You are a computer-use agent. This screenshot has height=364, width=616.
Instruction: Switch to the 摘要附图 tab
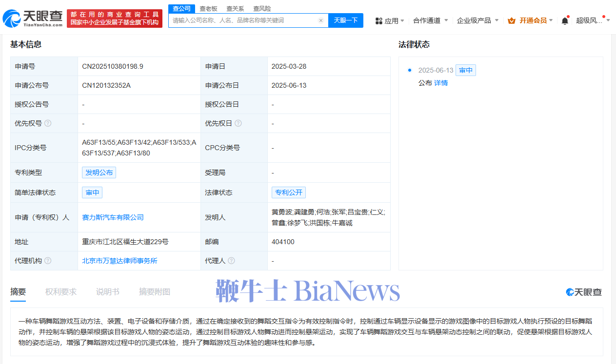click(x=155, y=292)
